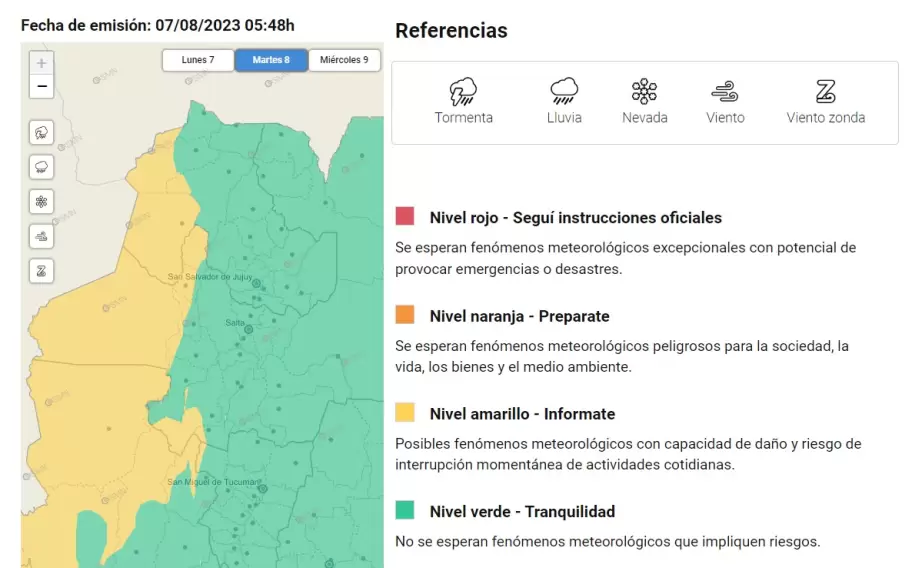
Task: Click the Nevada snowflake reference icon
Action: (644, 91)
